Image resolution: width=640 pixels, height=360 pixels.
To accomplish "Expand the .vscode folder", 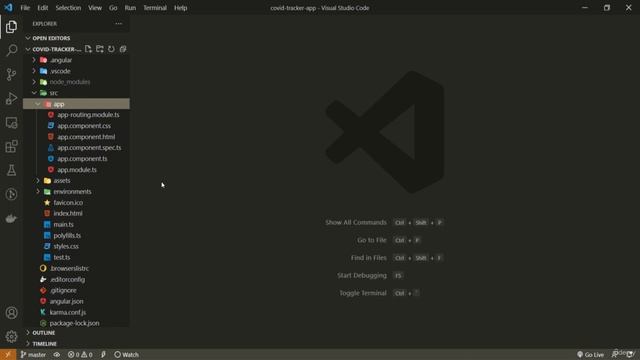I will point(76,71).
